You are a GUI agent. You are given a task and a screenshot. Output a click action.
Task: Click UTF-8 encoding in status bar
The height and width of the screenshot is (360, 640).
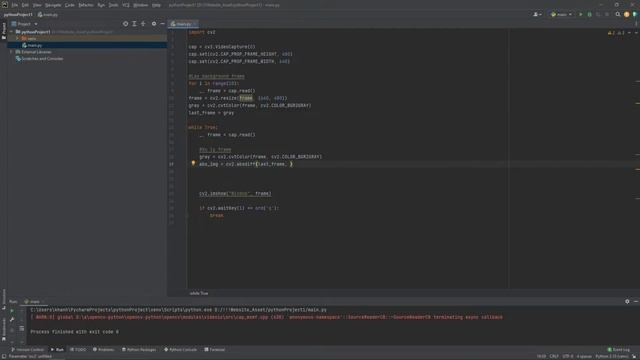point(568,357)
